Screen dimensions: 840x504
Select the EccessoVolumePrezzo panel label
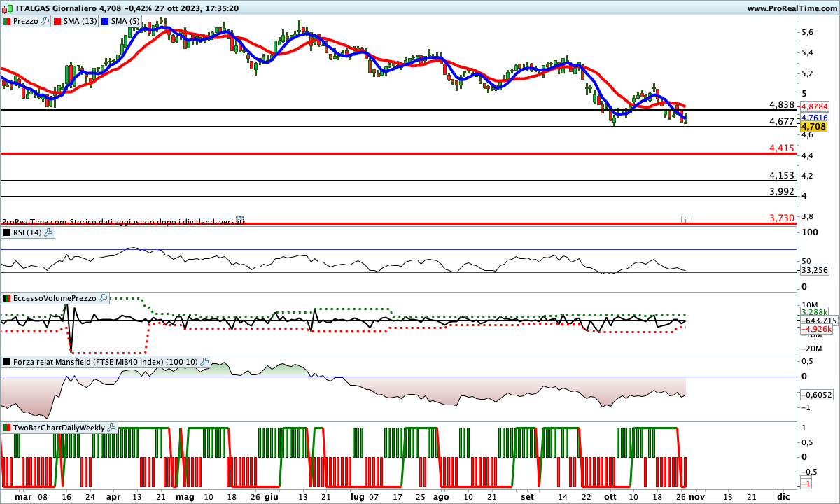[x=55, y=298]
